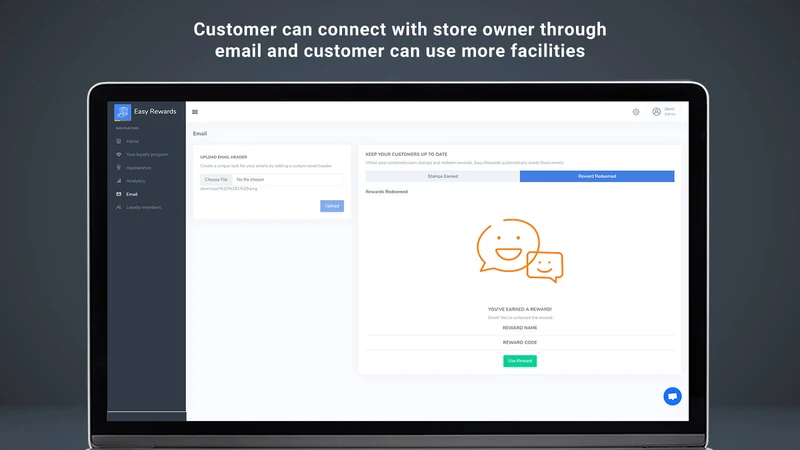Click the uploaded png filename text
The image size is (800, 450).
point(229,189)
